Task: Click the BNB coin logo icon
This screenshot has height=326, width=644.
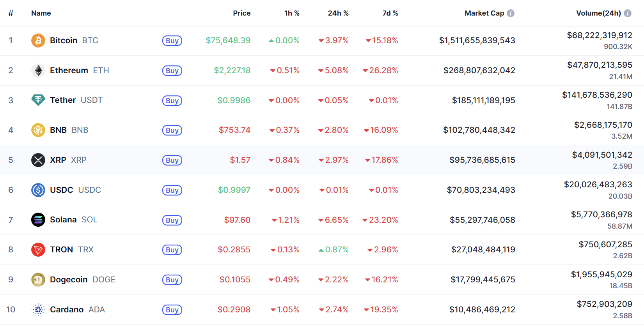Action: click(x=38, y=130)
